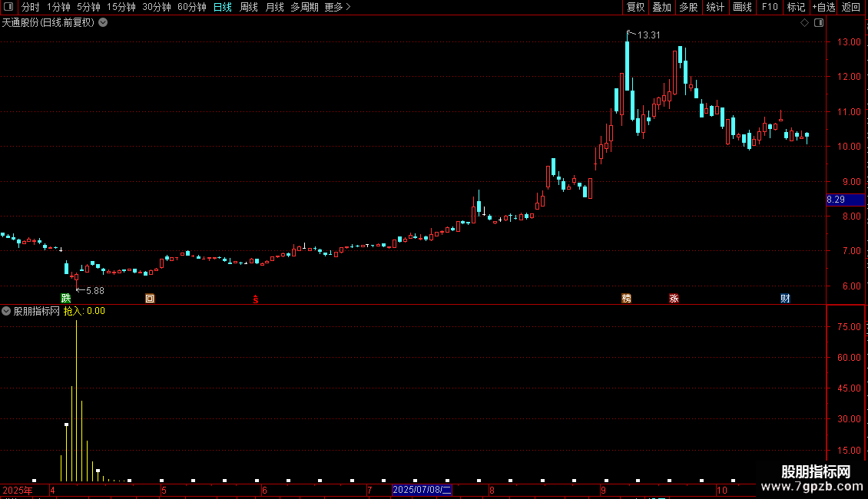
Task: Click the 榜 marker icon
Action: click(x=626, y=299)
